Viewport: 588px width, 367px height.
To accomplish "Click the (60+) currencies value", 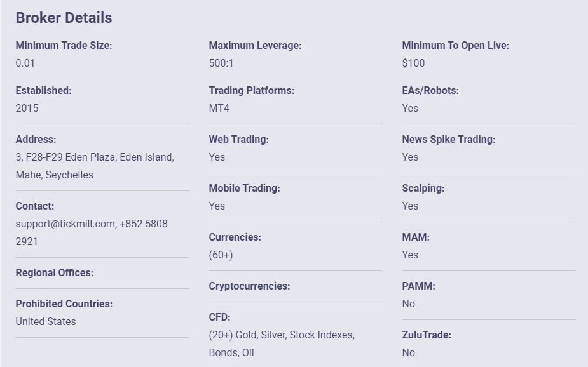I will tap(221, 255).
